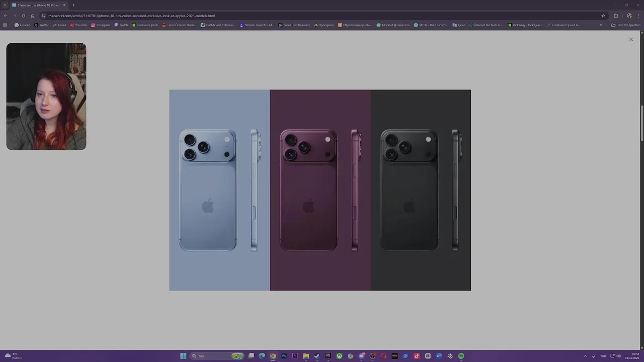
Task: Open the weather widget on the taskbar
Action: pos(13,356)
